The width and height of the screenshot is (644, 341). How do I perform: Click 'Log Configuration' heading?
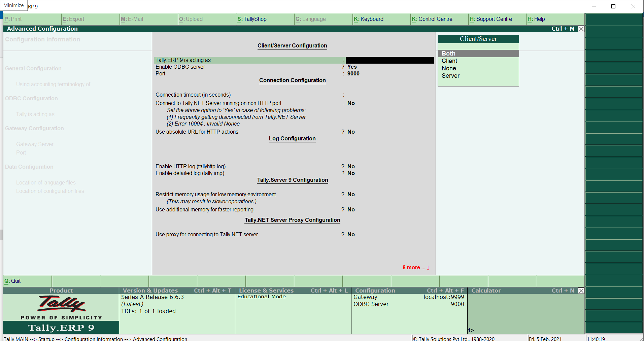point(292,139)
